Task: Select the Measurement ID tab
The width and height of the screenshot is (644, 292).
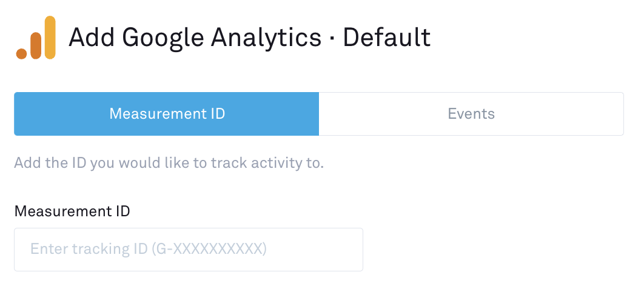Action: (x=167, y=114)
